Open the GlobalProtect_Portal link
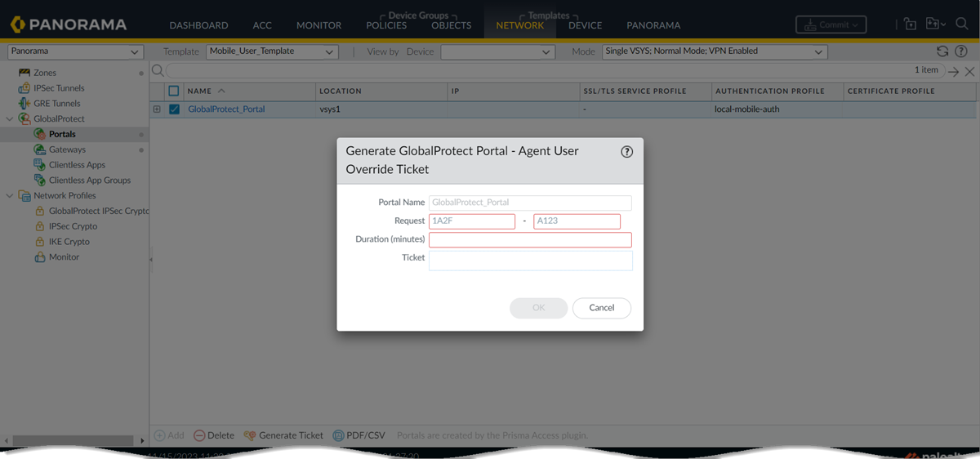The height and width of the screenshot is (459, 980). pos(226,109)
